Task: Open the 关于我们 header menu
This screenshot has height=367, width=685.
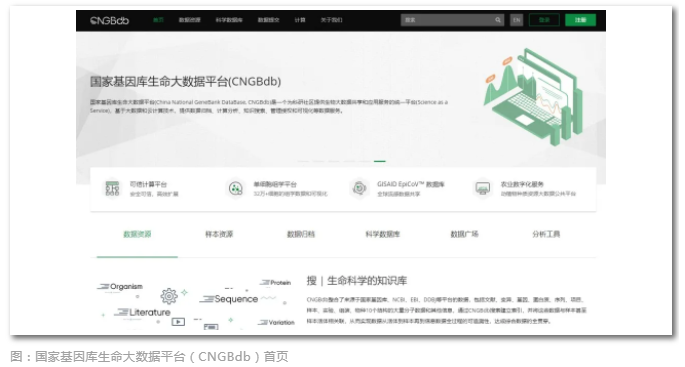Action: click(332, 20)
